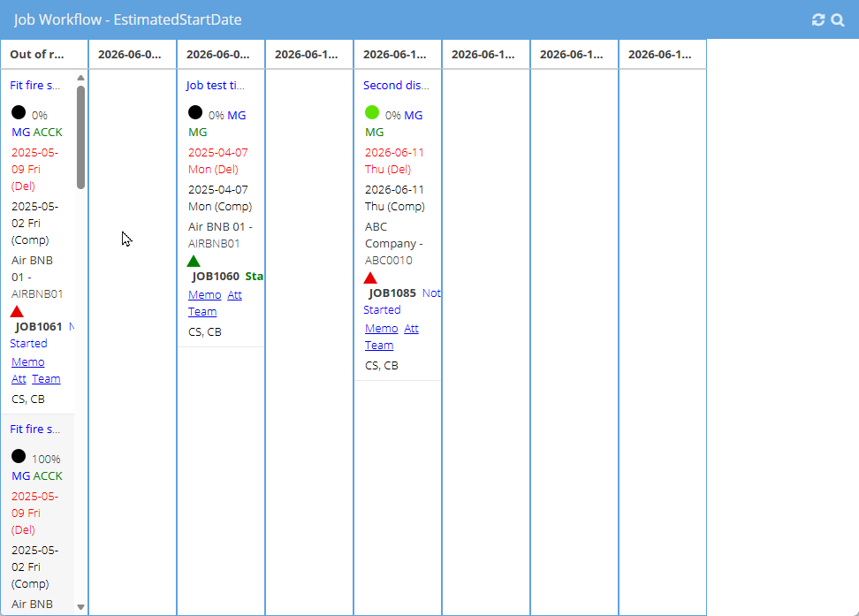Click JOB1085 job number text
Screen dimensions: 859x616
click(x=392, y=293)
